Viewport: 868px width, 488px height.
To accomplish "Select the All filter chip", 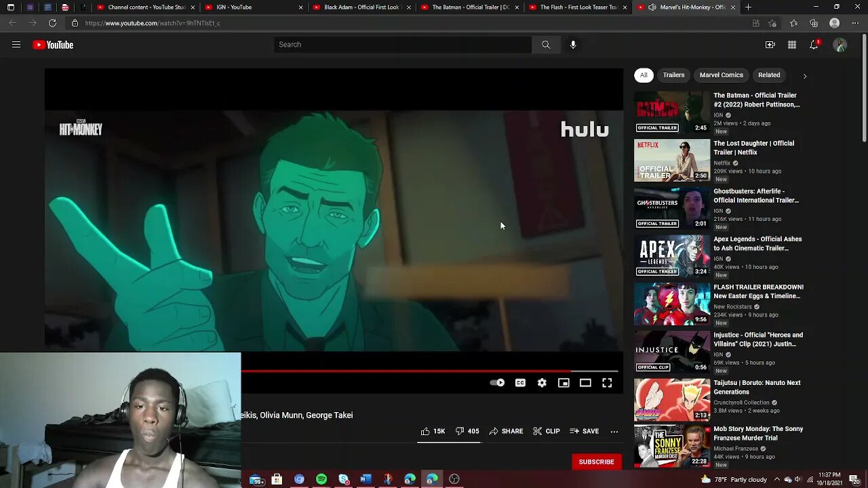I will 644,75.
